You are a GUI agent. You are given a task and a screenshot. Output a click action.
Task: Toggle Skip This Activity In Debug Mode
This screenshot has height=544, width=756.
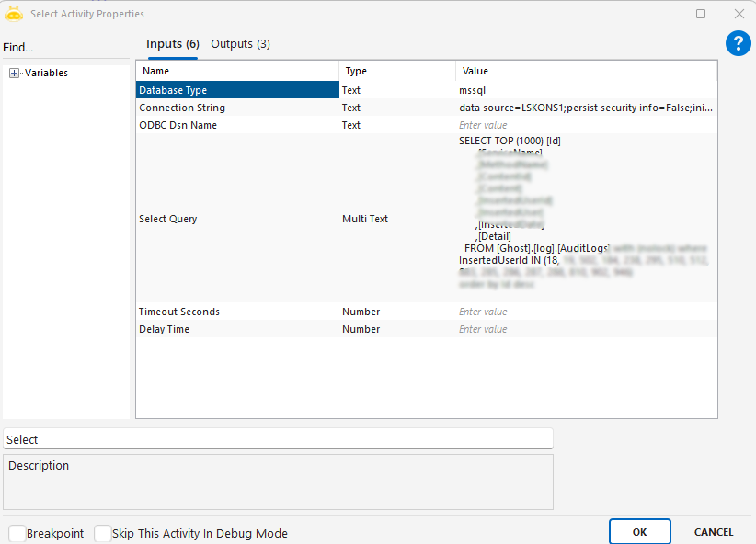click(x=103, y=533)
